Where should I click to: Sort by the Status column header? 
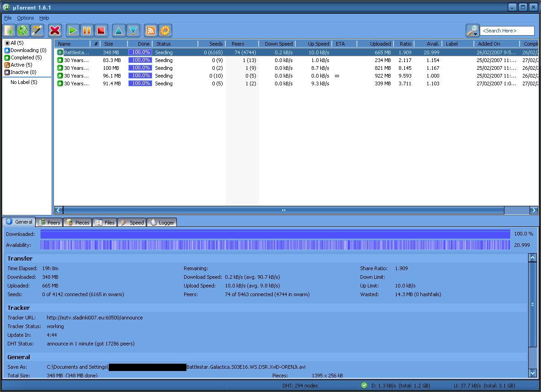[175, 44]
